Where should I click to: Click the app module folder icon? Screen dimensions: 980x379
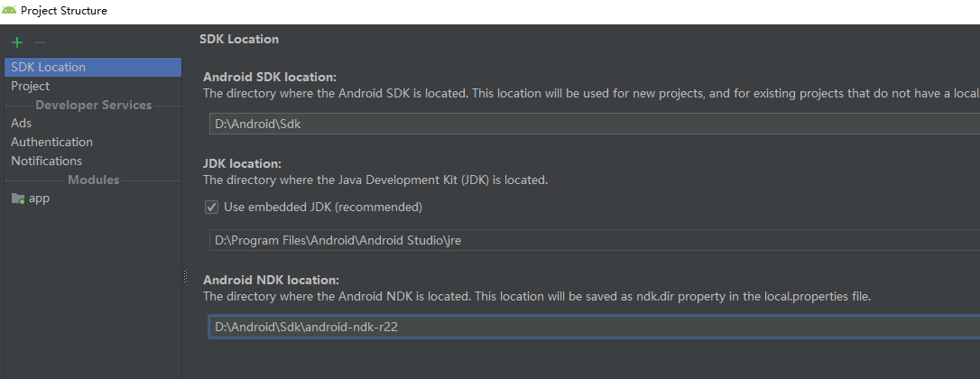(x=18, y=199)
